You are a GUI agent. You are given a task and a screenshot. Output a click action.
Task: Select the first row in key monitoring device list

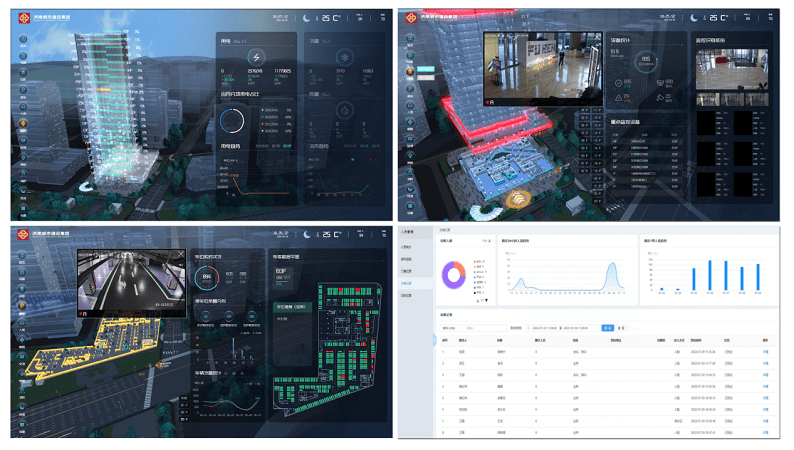645,142
